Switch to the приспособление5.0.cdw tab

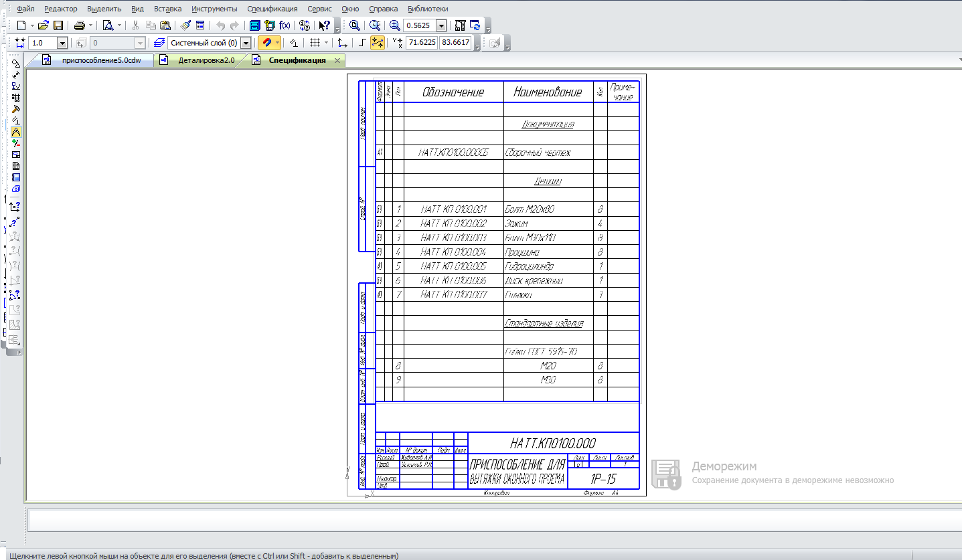pos(100,60)
